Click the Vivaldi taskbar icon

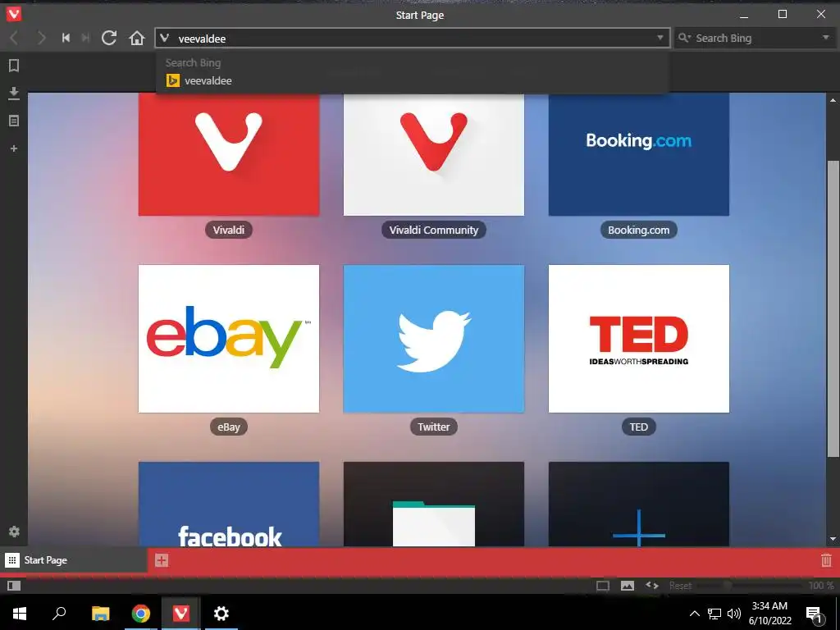(181, 614)
